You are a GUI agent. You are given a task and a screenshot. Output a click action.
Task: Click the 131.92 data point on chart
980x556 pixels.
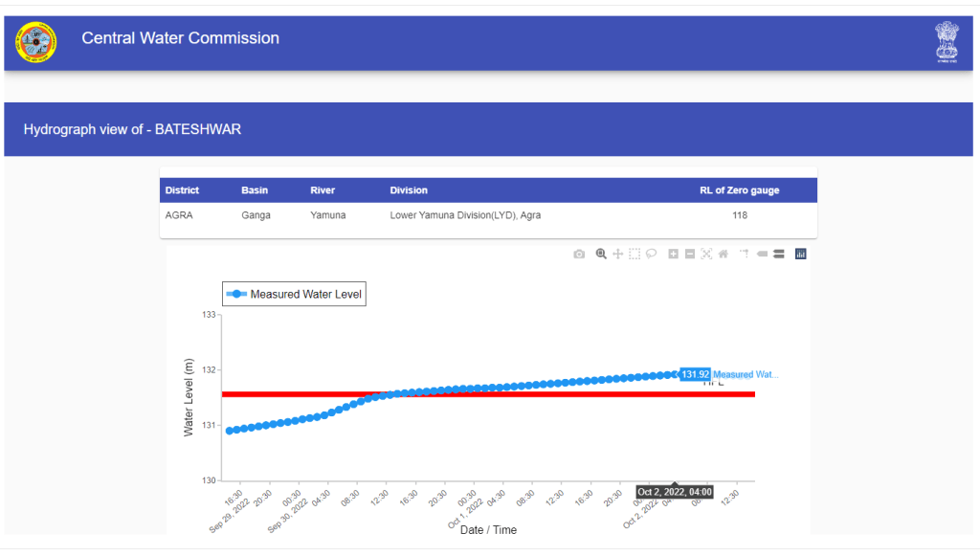click(x=676, y=374)
